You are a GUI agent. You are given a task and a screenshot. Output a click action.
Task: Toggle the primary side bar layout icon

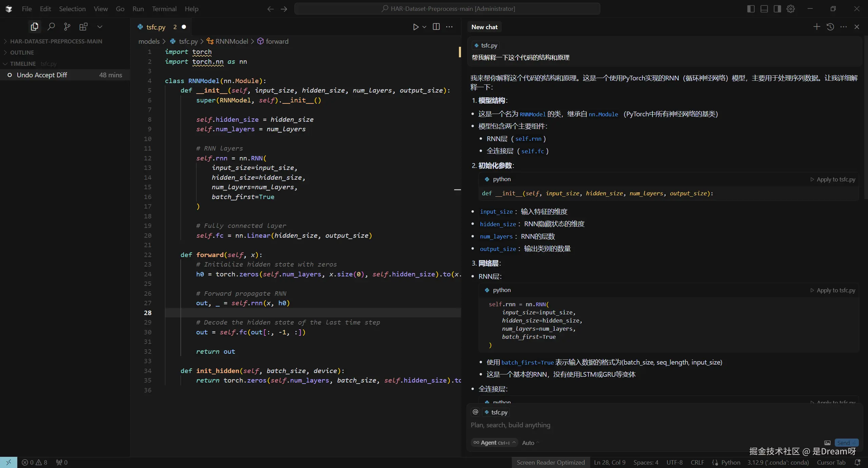(x=751, y=9)
